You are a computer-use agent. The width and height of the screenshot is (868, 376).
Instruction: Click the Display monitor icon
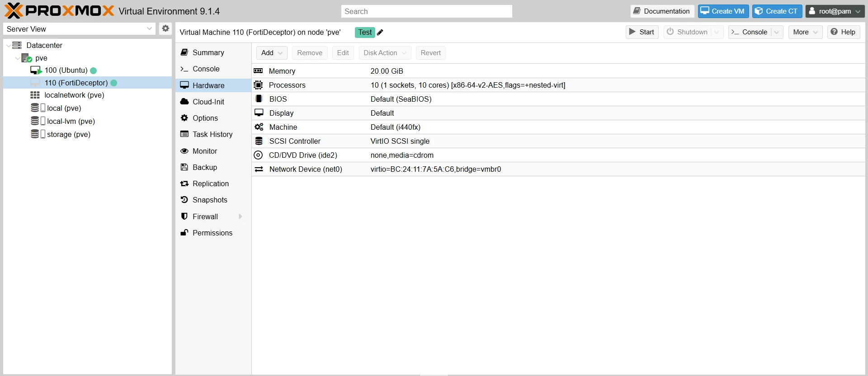click(x=259, y=113)
